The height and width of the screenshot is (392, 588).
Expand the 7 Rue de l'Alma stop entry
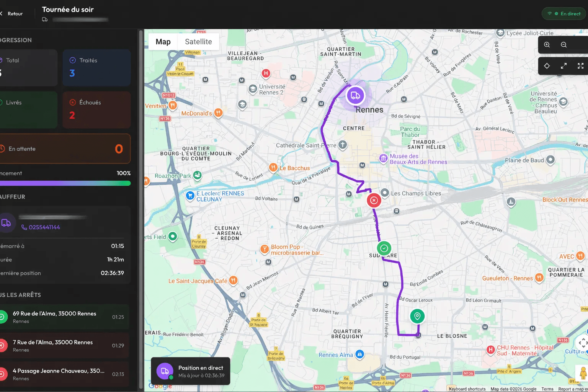click(65, 345)
